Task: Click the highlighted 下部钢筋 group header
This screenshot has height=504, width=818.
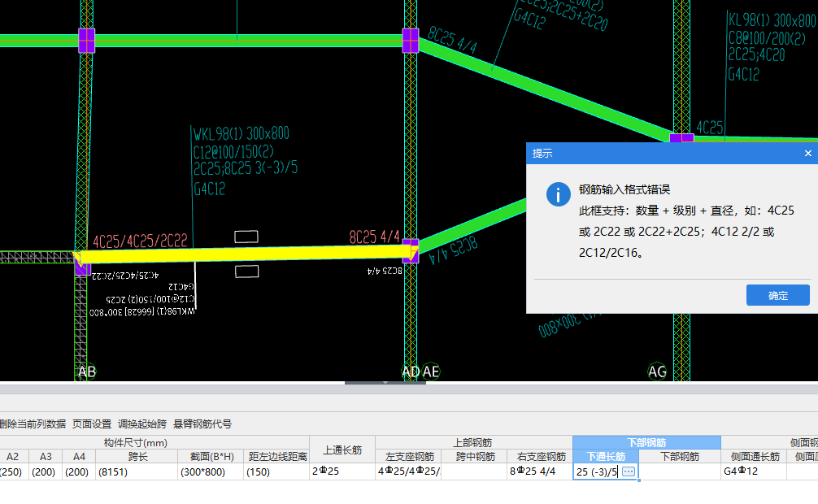Action: tap(647, 442)
